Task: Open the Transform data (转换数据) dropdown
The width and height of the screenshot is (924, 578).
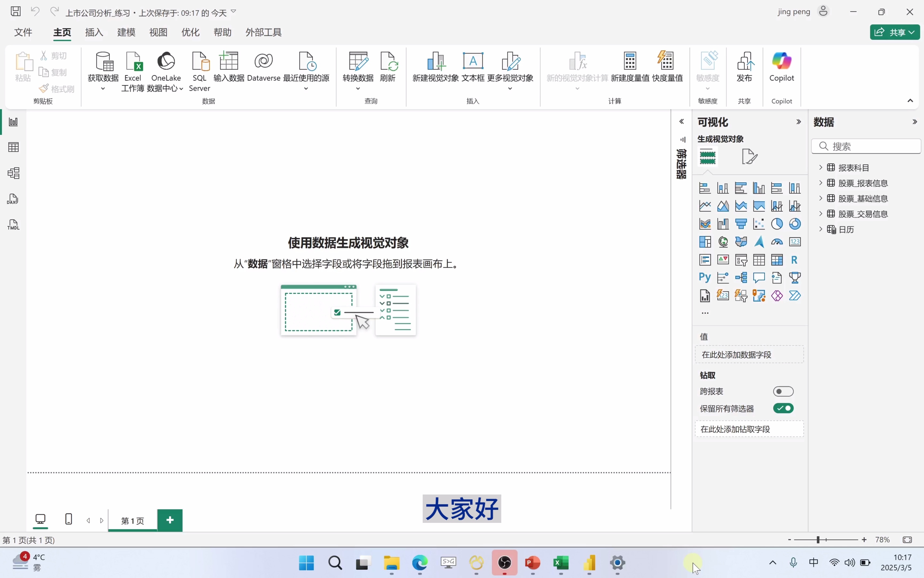Action: (358, 89)
